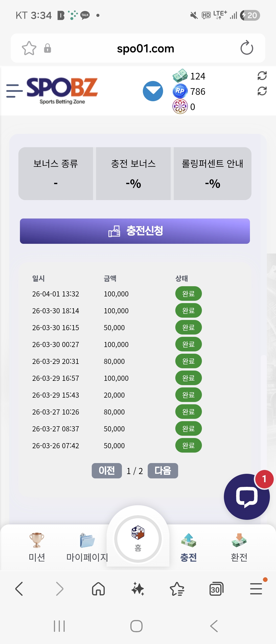
Task: Click the spo01.com address field
Action: tap(145, 48)
